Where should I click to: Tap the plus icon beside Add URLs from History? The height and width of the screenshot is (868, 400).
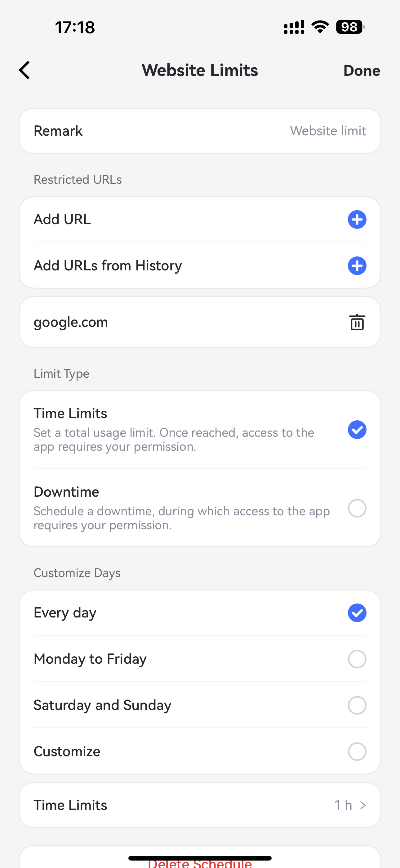tap(357, 266)
